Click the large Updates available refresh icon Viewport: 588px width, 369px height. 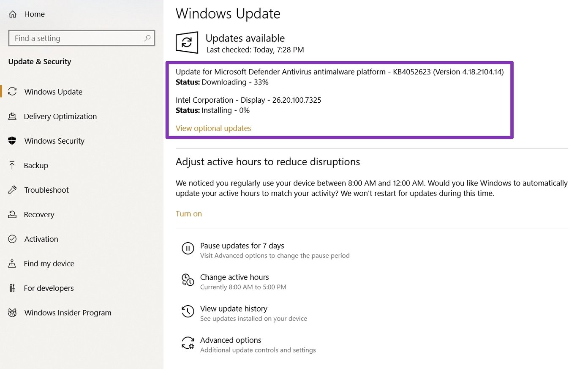point(187,42)
